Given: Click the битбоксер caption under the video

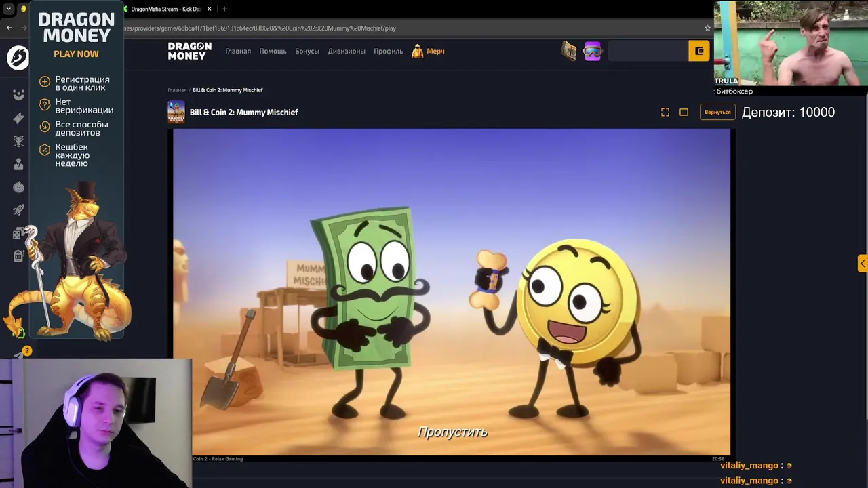Looking at the screenshot, I should click(x=734, y=91).
